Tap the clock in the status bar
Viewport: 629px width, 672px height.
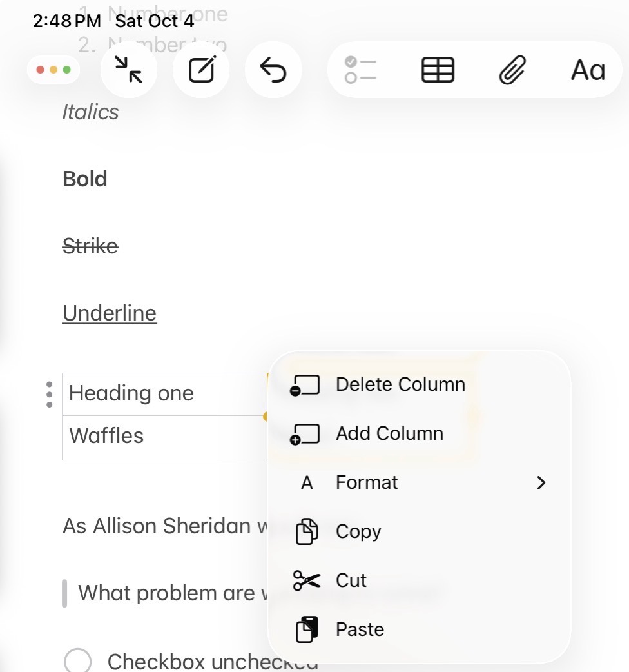pos(66,20)
